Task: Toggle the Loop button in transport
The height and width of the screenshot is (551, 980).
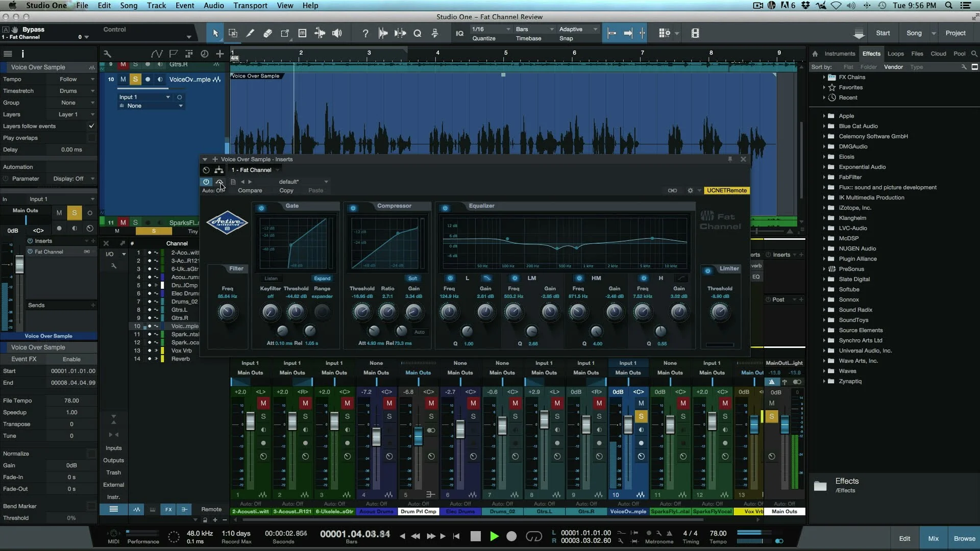Action: [533, 536]
